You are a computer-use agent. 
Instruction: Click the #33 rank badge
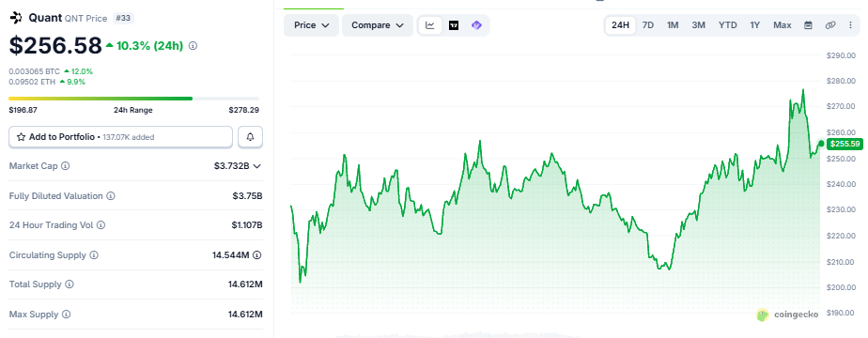click(123, 18)
